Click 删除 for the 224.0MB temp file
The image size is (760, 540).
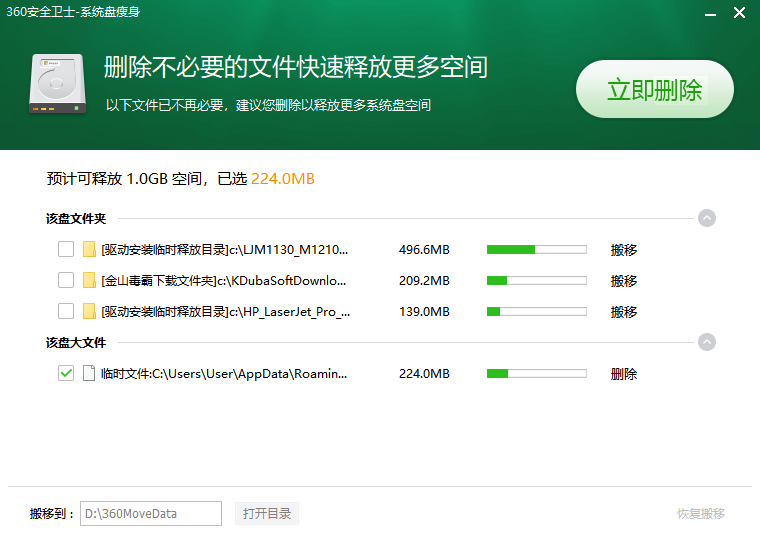624,374
